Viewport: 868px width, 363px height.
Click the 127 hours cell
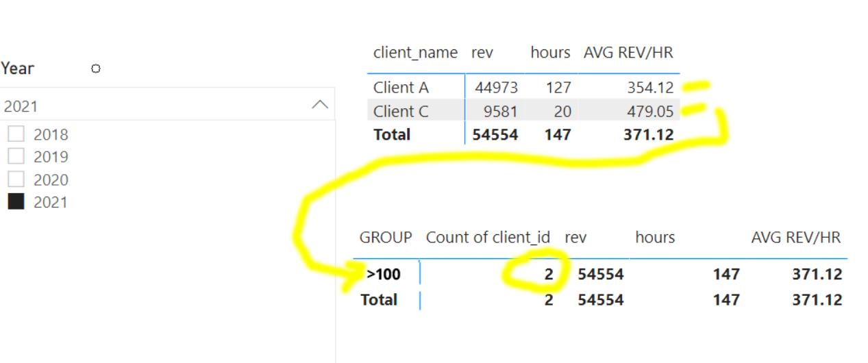click(x=558, y=88)
